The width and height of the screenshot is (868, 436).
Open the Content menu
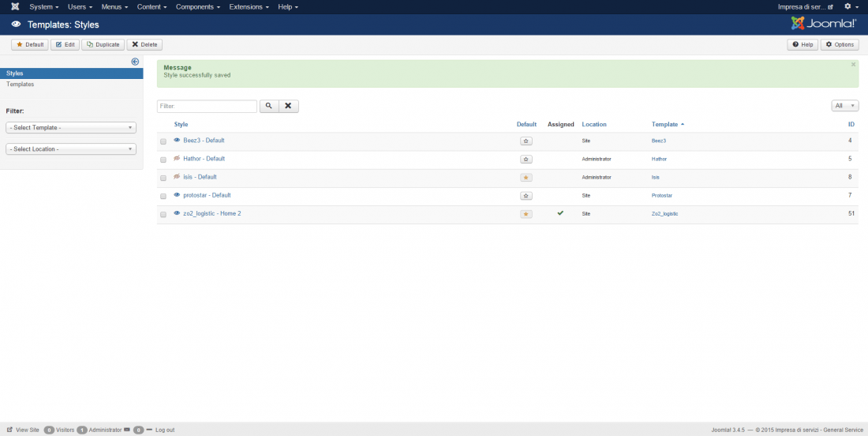click(x=152, y=6)
